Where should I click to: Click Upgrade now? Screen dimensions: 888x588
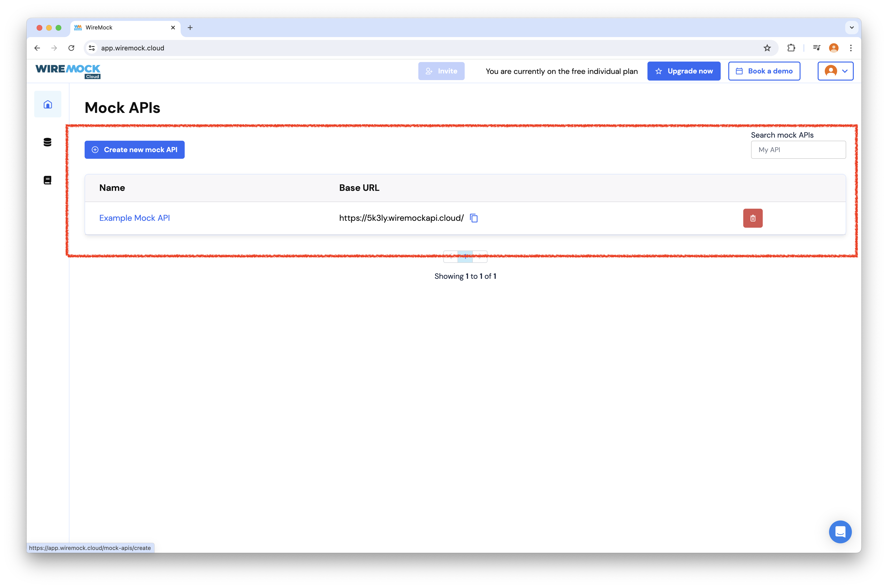[x=684, y=71]
